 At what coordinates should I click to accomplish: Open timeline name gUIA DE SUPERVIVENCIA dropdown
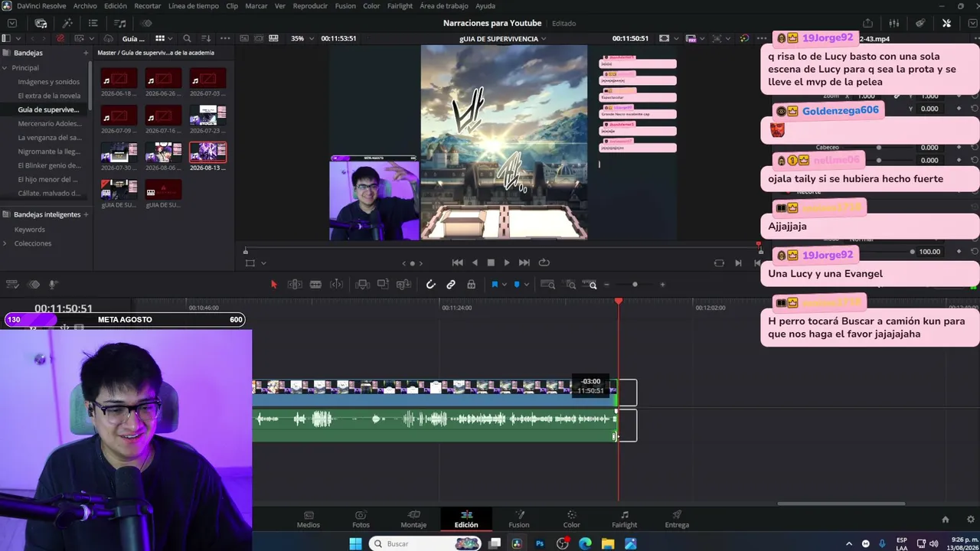coord(502,38)
